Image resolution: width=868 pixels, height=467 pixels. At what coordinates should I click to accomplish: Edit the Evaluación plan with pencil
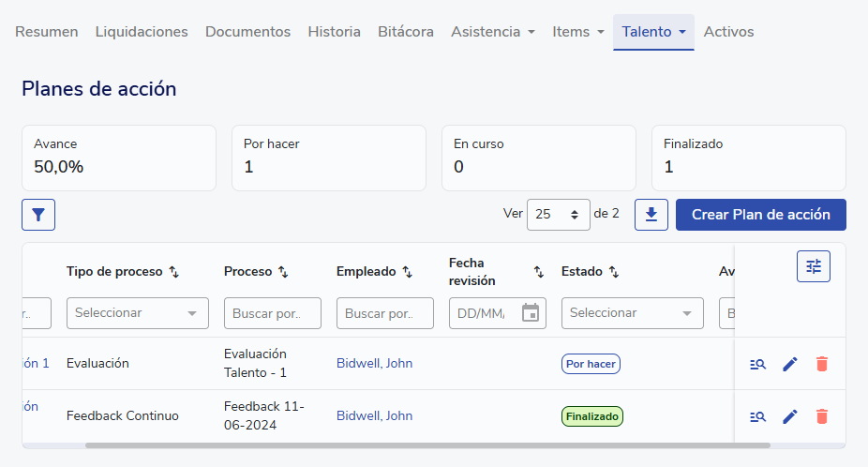point(790,364)
